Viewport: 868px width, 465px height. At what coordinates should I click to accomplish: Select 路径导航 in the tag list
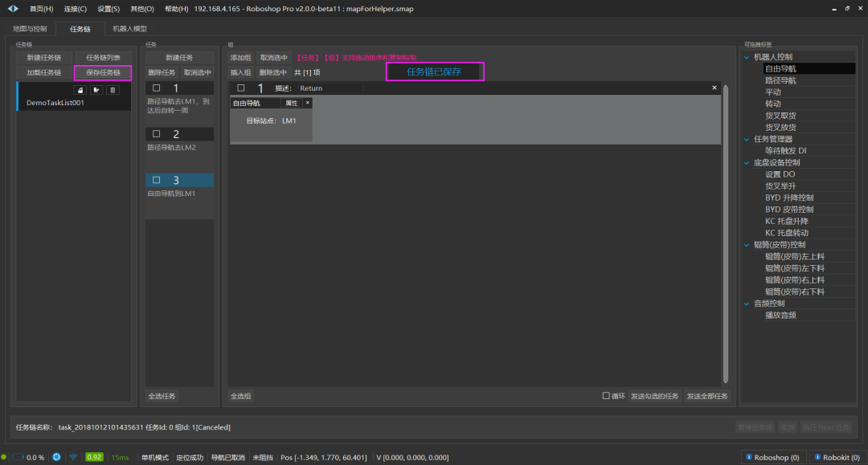tap(780, 81)
